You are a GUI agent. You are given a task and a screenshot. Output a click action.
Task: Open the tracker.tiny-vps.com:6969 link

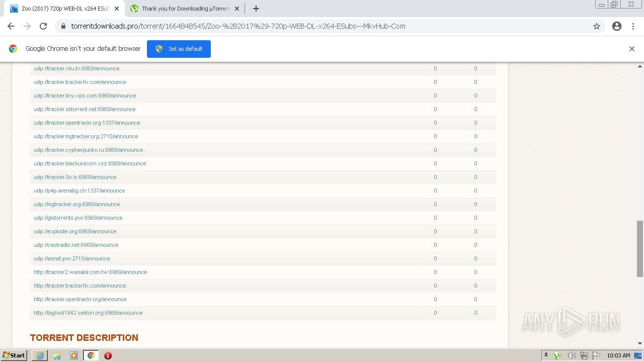click(85, 96)
